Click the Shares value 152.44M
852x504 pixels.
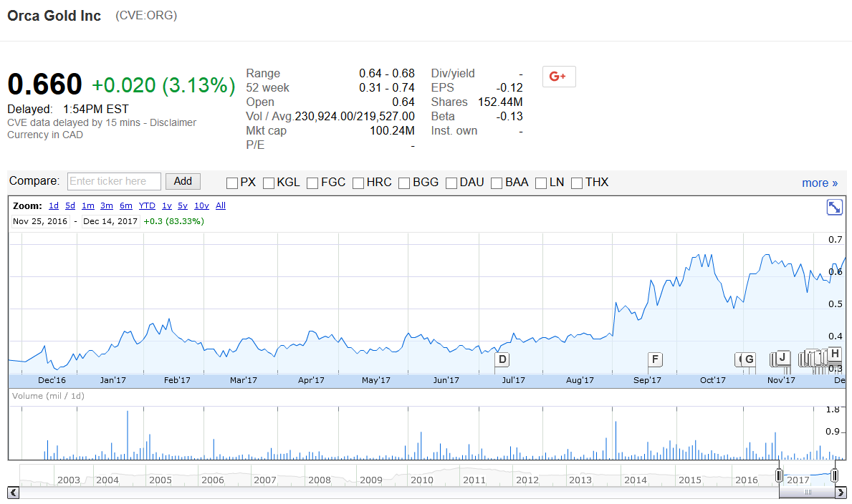(x=500, y=102)
